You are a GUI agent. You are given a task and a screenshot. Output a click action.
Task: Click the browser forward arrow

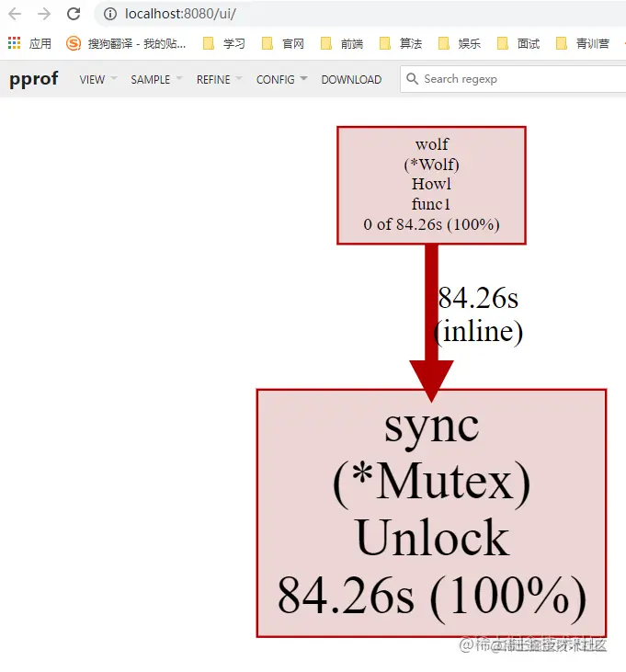[44, 14]
